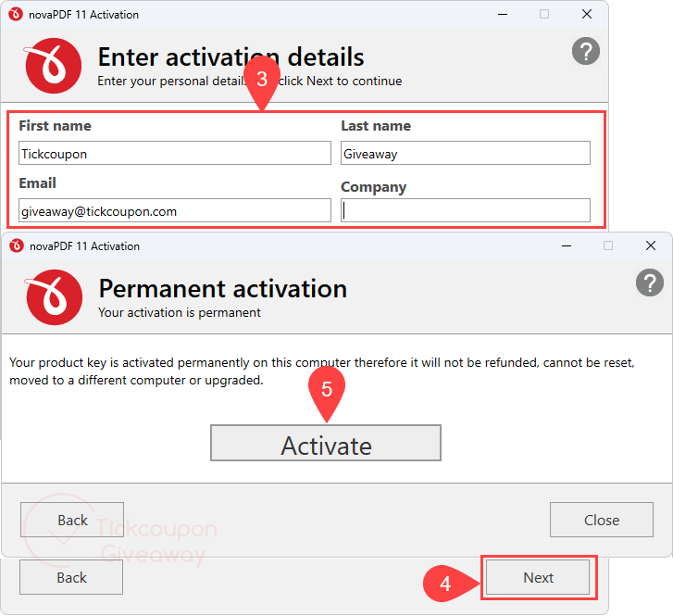
Task: Click the Activate button
Action: (326, 443)
